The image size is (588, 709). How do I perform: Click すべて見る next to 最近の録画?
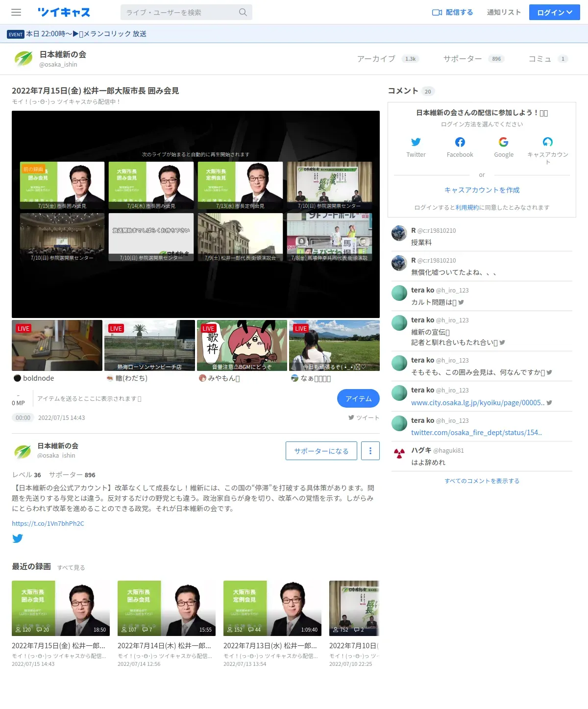point(71,567)
